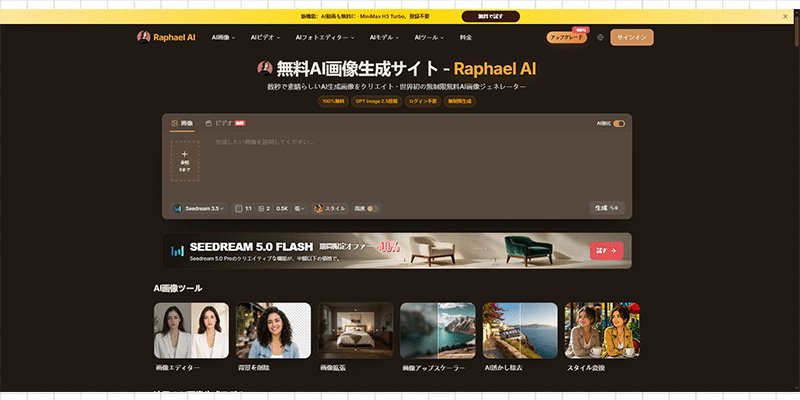
Task: Toggle the AI強化 switch
Action: click(x=619, y=123)
